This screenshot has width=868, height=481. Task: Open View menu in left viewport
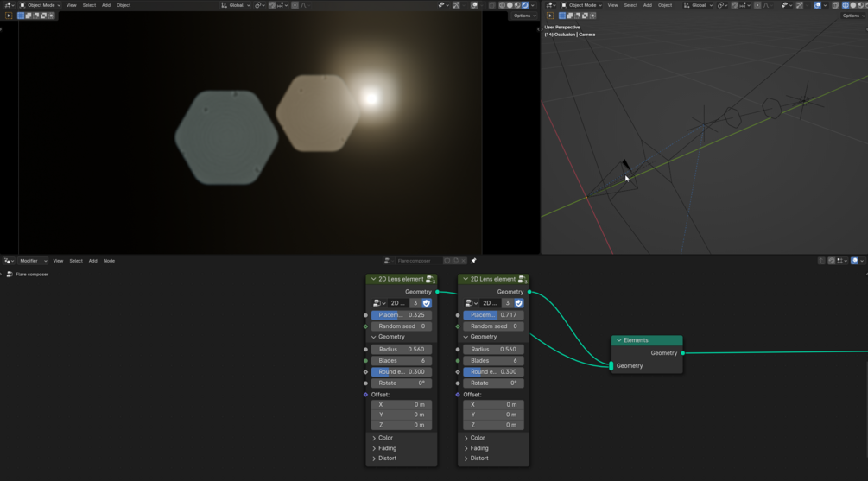[72, 5]
